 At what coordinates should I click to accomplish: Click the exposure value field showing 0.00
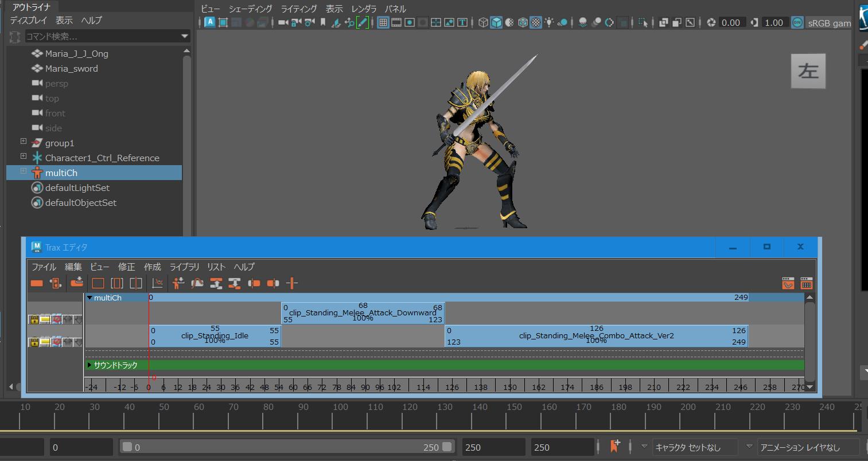tap(733, 22)
